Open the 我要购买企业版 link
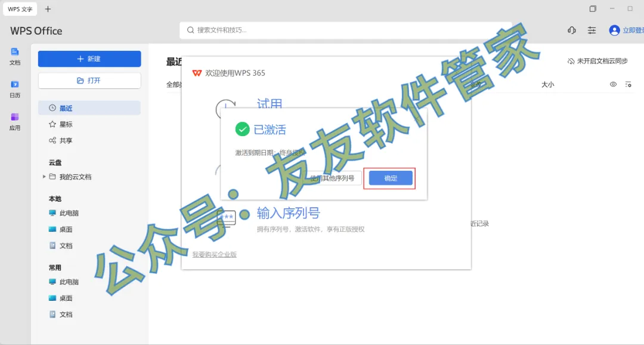Image resolution: width=644 pixels, height=345 pixels. pyautogui.click(x=215, y=254)
